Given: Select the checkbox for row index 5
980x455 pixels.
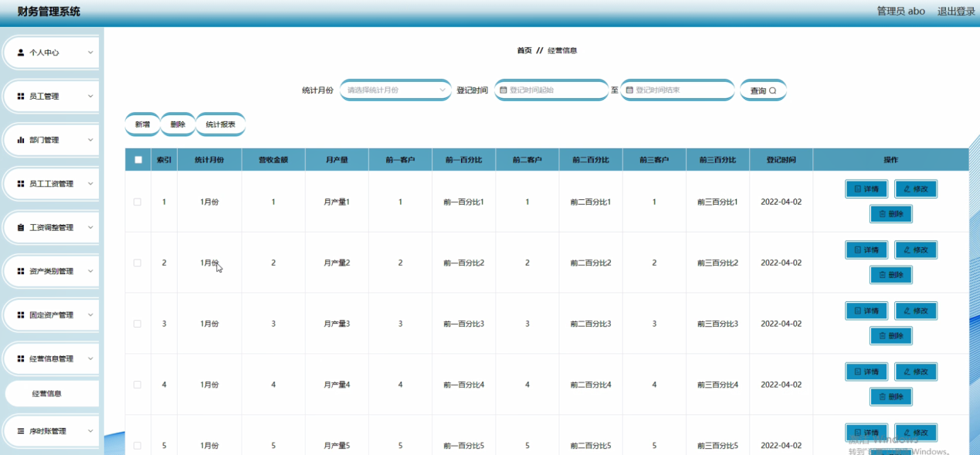Looking at the screenshot, I should (x=137, y=446).
